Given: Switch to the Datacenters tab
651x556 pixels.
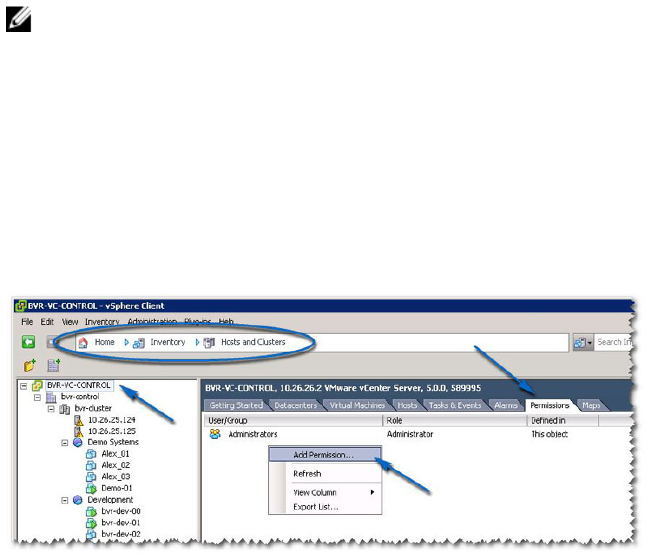Looking at the screenshot, I should (x=296, y=405).
